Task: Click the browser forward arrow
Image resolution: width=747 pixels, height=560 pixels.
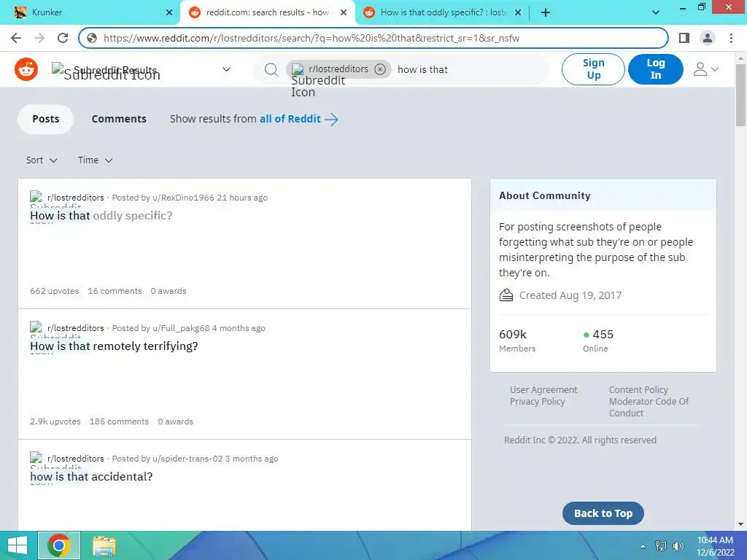Action: (39, 38)
